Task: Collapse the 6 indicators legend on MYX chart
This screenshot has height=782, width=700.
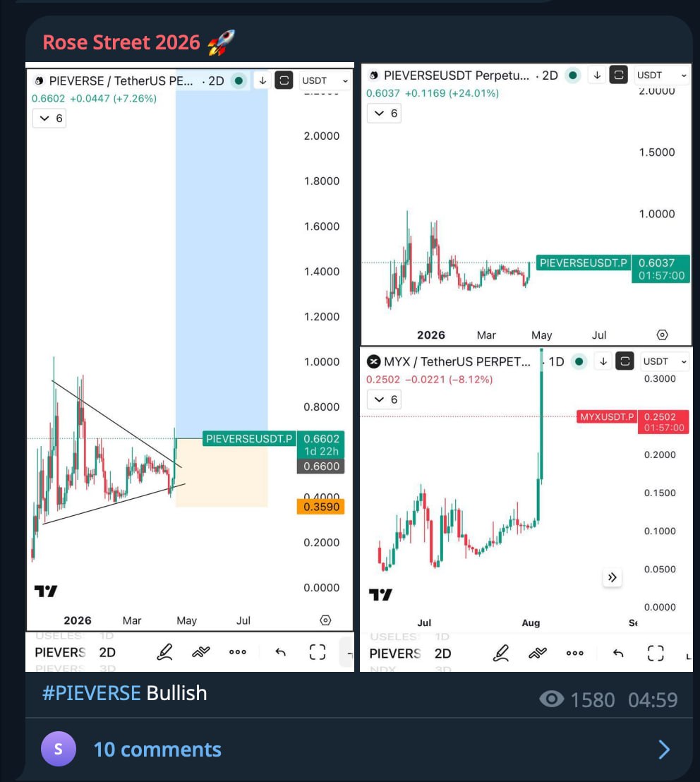Action: 385,399
